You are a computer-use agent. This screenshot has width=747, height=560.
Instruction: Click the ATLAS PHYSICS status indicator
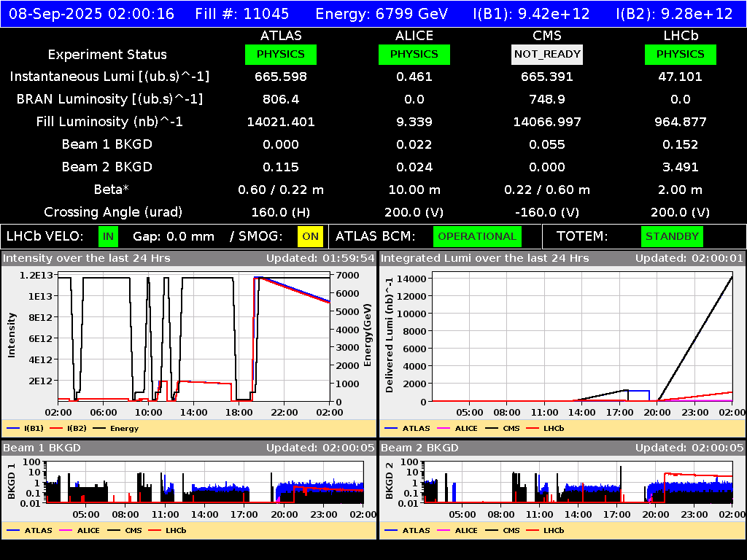tap(281, 54)
